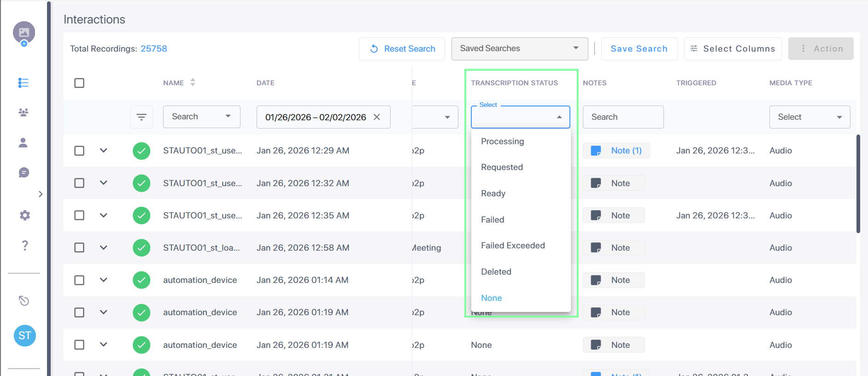Image resolution: width=868 pixels, height=376 pixels.
Task: Select Ready in transcription status menu
Action: point(493,194)
